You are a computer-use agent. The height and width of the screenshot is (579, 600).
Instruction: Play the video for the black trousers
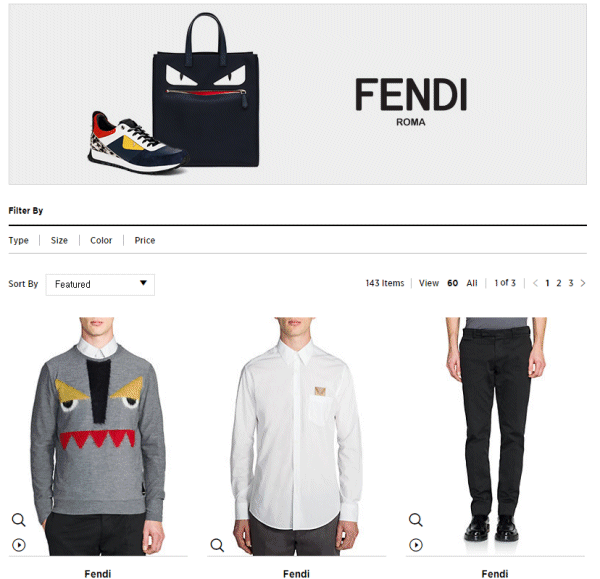pyautogui.click(x=416, y=544)
